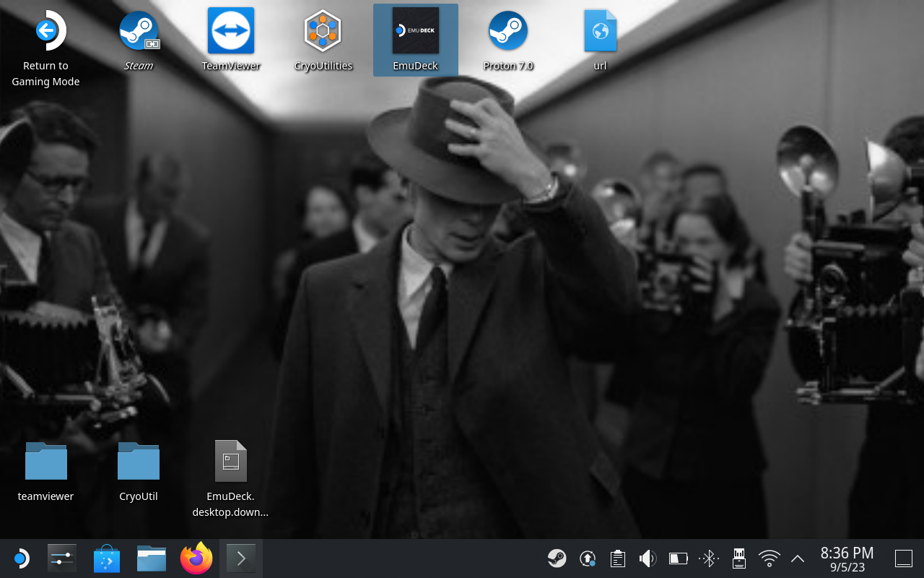This screenshot has height=578, width=924.
Task: Launch CryoUtilities from the desktop
Action: point(323,33)
